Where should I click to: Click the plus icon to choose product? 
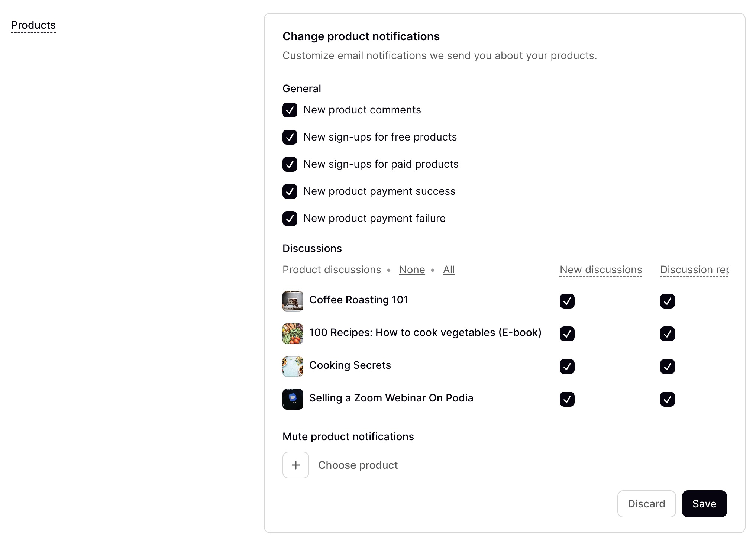295,465
